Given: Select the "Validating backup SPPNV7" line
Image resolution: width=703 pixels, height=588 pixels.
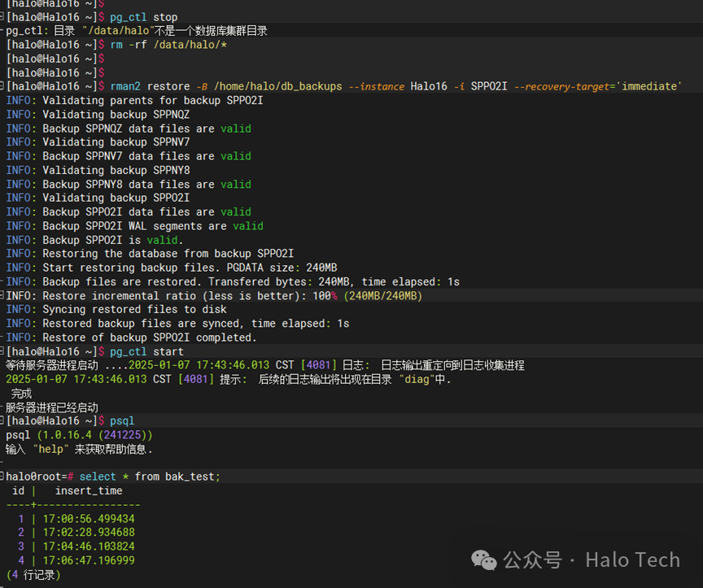Looking at the screenshot, I should tap(98, 142).
